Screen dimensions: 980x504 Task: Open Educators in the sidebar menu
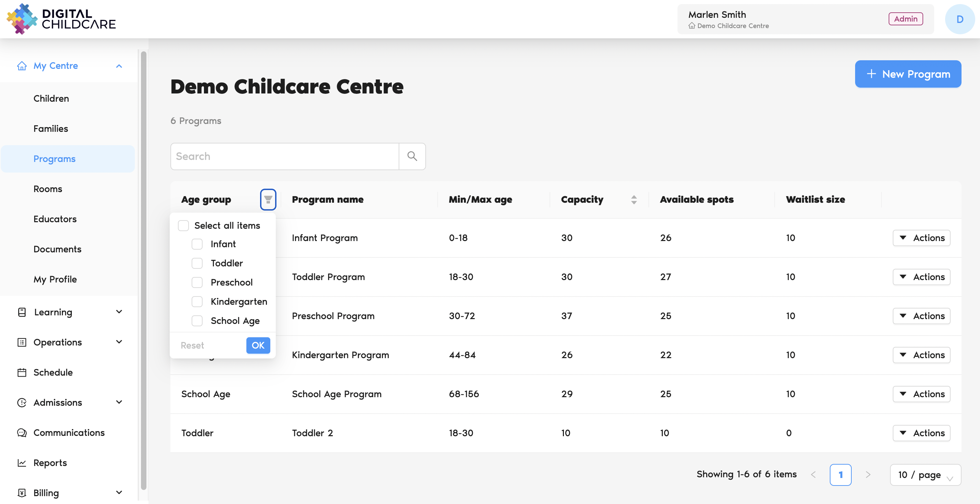(x=55, y=219)
